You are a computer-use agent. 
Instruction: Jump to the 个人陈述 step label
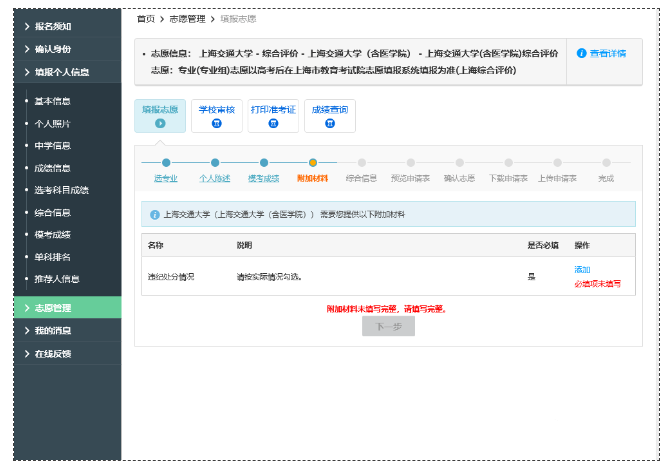tap(214, 178)
